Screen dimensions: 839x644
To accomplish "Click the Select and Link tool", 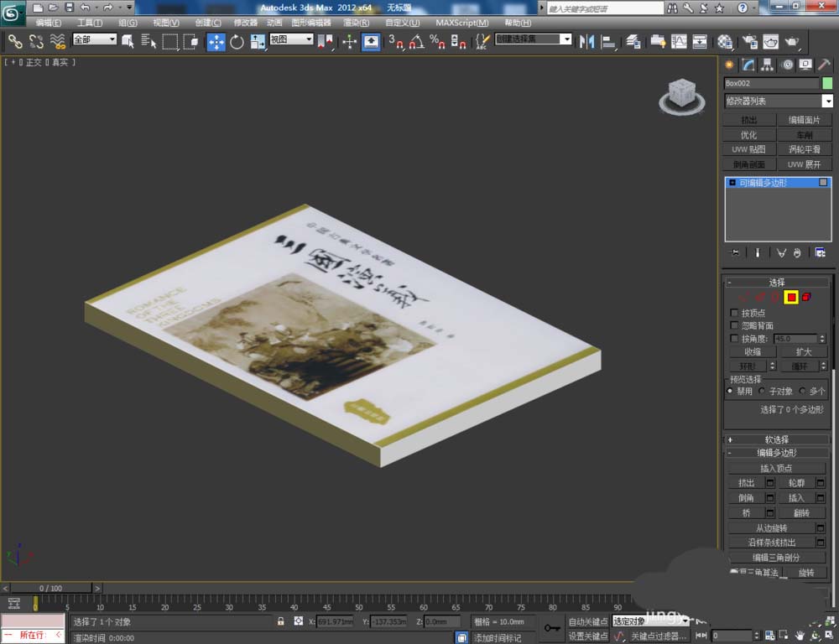I will (x=15, y=41).
